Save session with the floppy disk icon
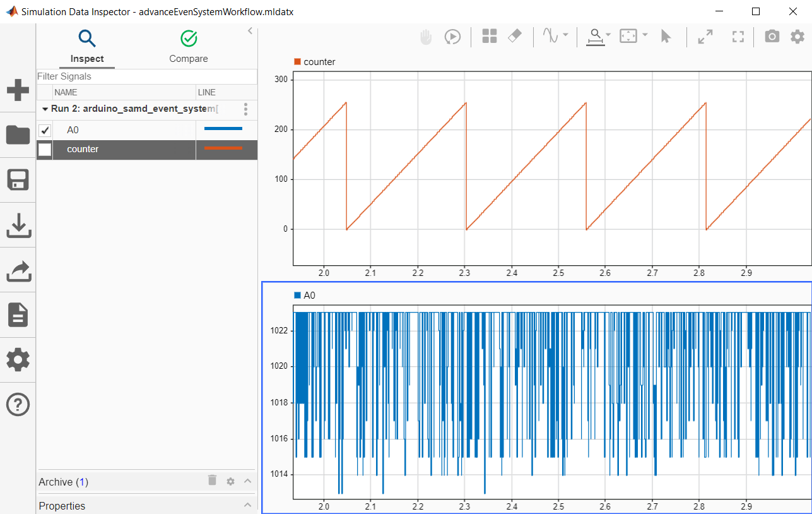This screenshot has width=812, height=514. 18,180
